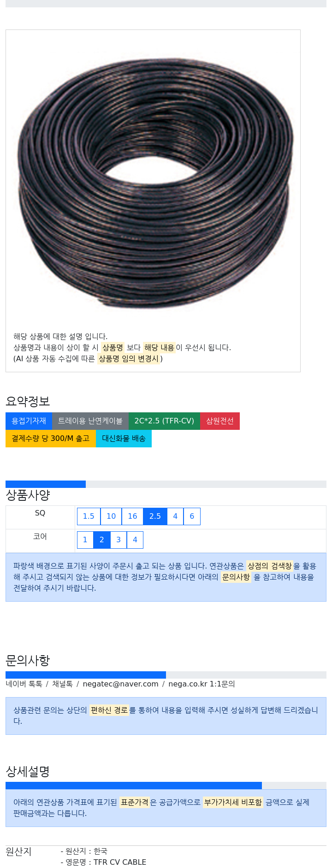Choose SQ option 16
The image size is (332, 868).
coord(133,516)
